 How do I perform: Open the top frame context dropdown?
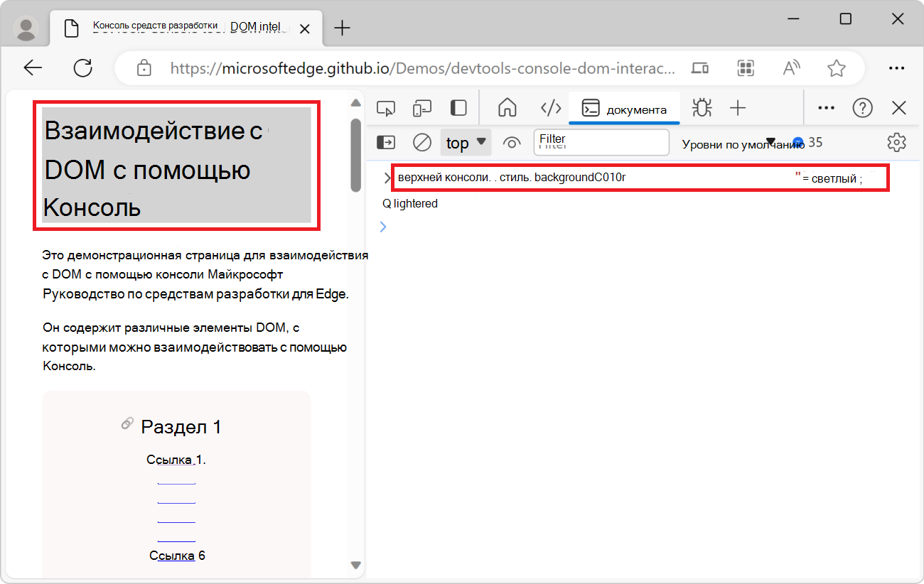[466, 142]
